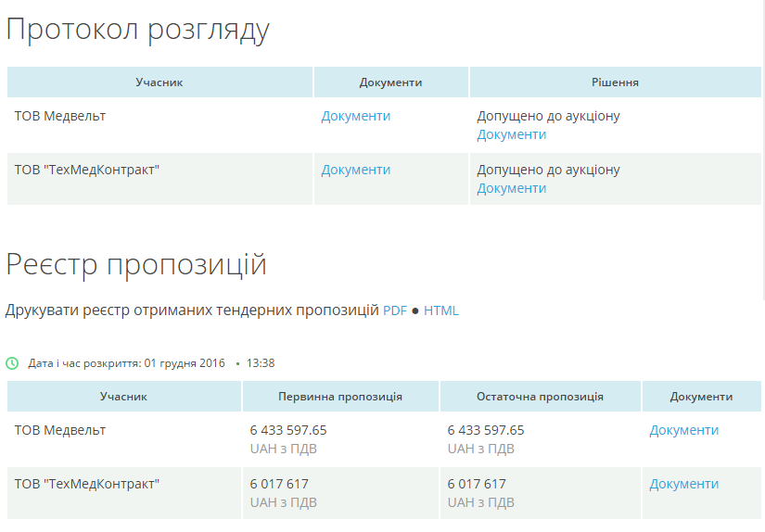The image size is (765, 532).
Task: Open ТехМедКонтракт documents in review protocol Документи column
Action: click(355, 170)
